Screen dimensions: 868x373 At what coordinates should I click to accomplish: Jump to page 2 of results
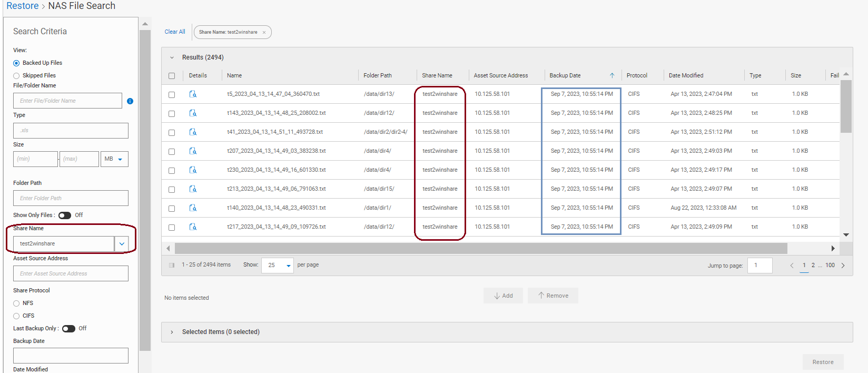pyautogui.click(x=813, y=266)
